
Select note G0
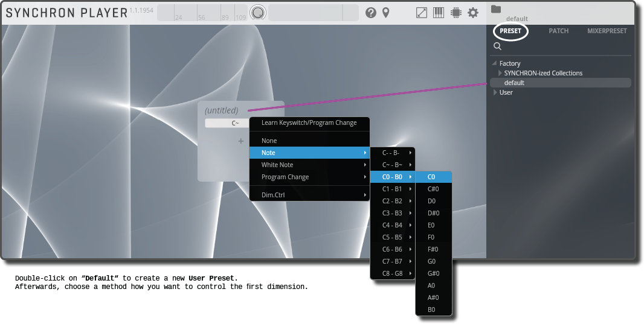click(x=434, y=261)
